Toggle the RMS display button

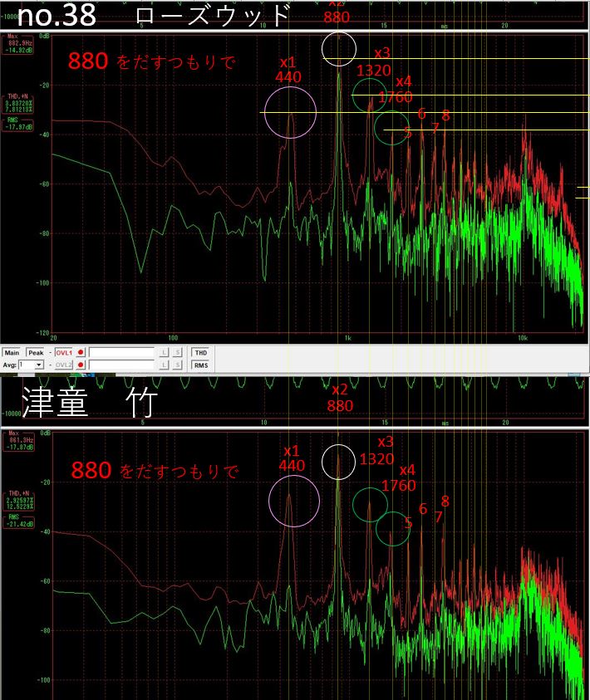(x=201, y=365)
